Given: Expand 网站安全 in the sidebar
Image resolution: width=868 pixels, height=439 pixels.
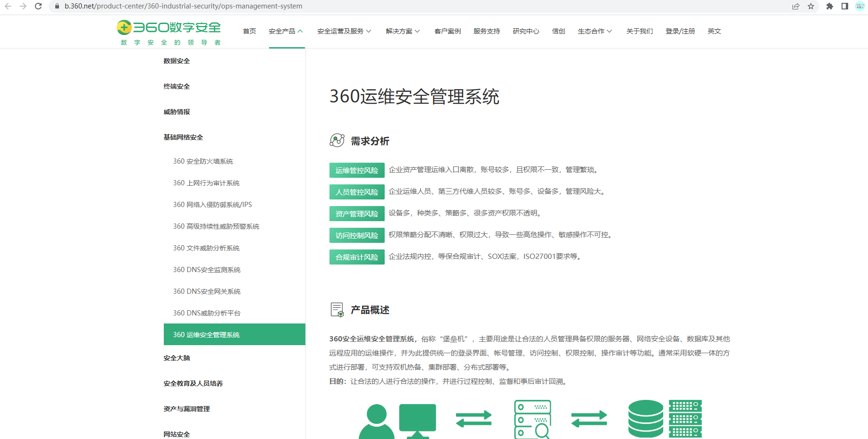Looking at the screenshot, I should click(177, 434).
